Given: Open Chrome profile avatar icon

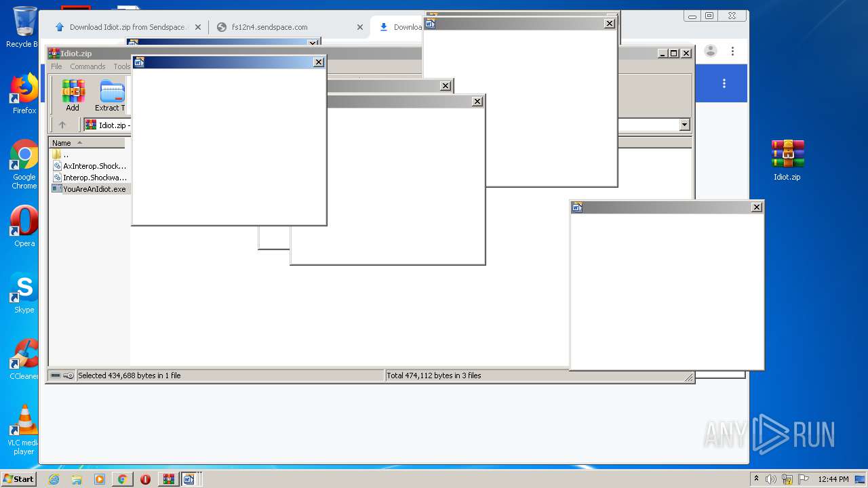Looking at the screenshot, I should point(711,51).
